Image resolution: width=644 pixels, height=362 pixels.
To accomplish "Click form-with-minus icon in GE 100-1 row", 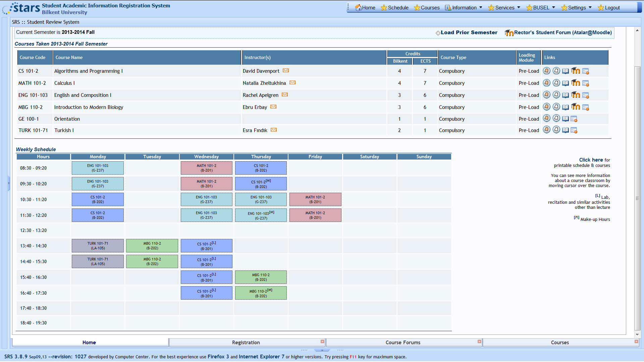I will click(574, 119).
